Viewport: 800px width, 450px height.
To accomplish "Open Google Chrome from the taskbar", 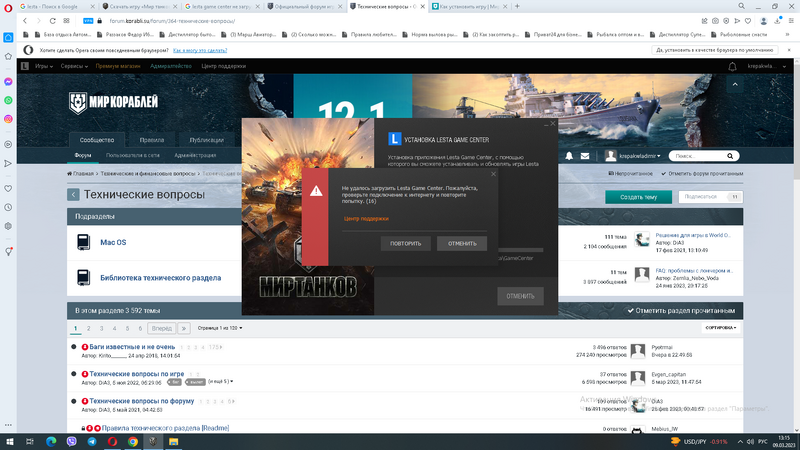I will [x=133, y=441].
